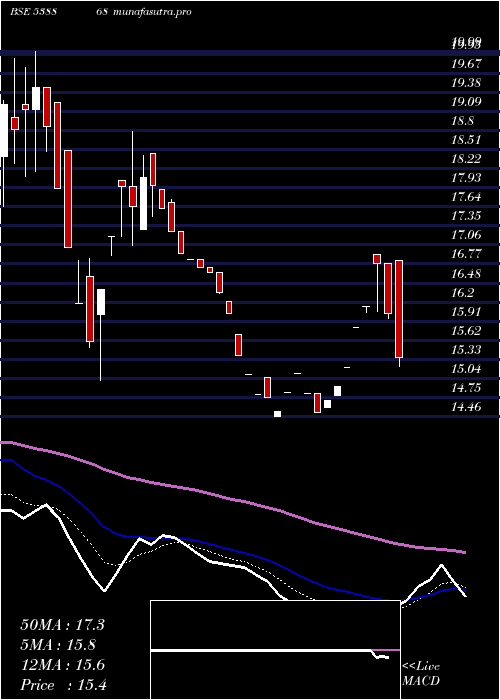Click the last tall red candlestick
This screenshot has height=700, width=500.
pos(399,309)
